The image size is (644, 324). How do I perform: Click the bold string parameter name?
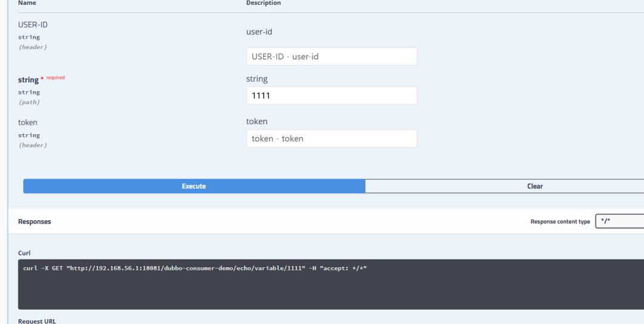coord(28,80)
